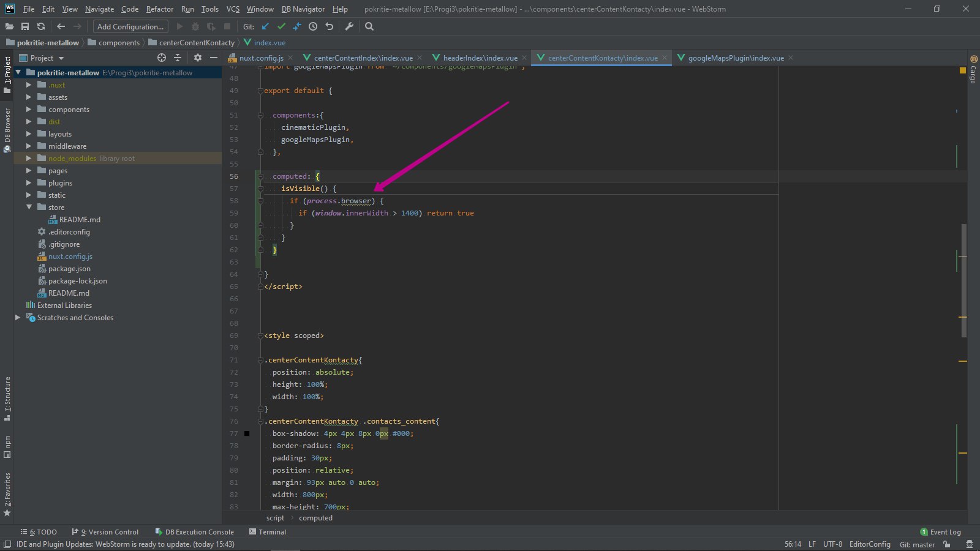Click the editor vertical scrollbar thumb
The image size is (980, 551).
(x=964, y=280)
